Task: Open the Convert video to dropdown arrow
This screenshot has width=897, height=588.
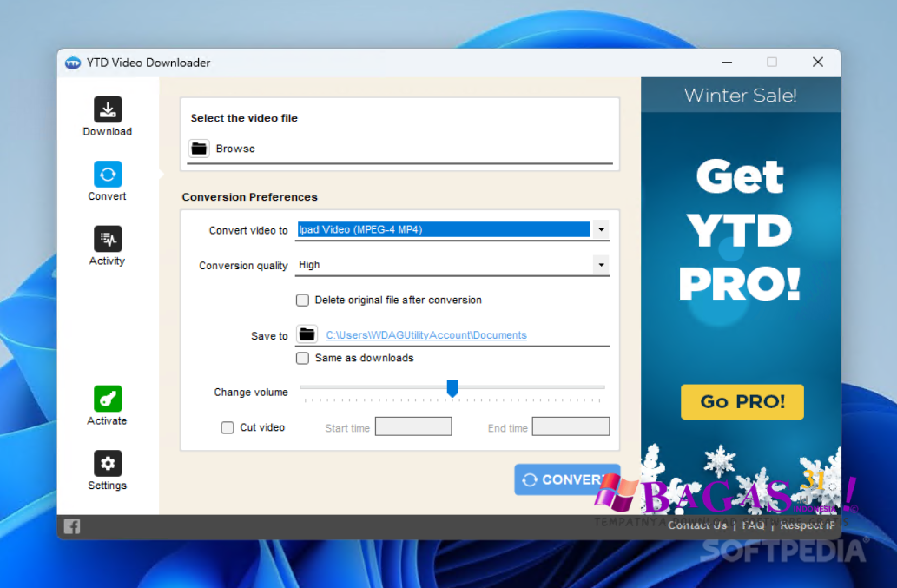Action: (x=601, y=230)
